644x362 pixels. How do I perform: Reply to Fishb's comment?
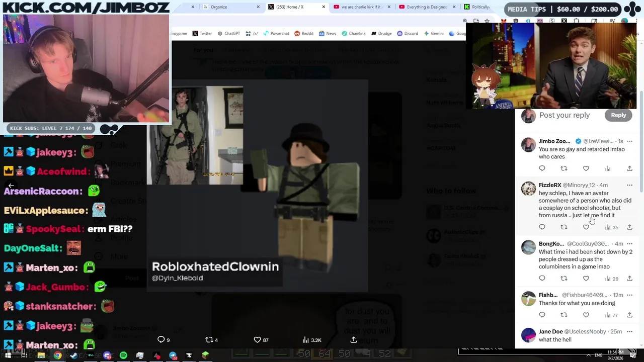pyautogui.click(x=542, y=315)
